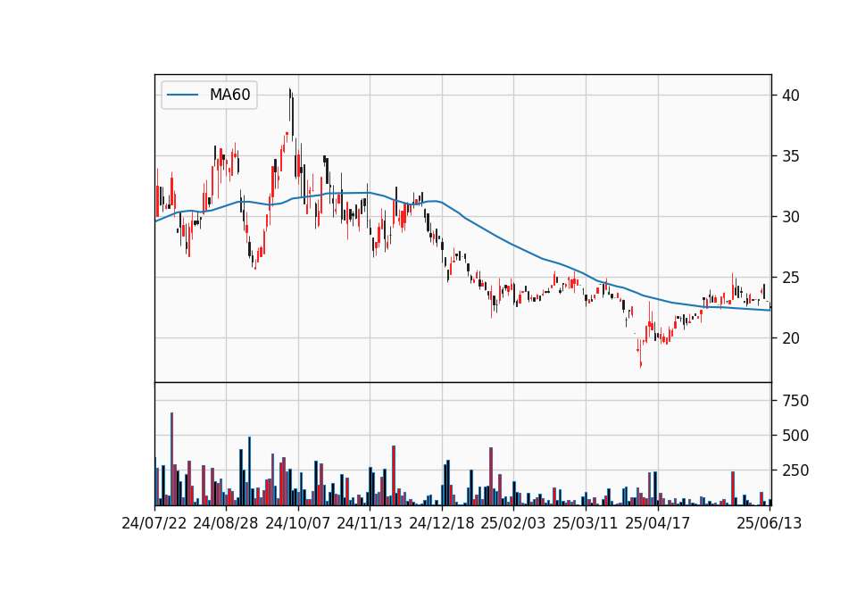
Task: Click the 30 price axis label
Action: pyautogui.click(x=790, y=217)
